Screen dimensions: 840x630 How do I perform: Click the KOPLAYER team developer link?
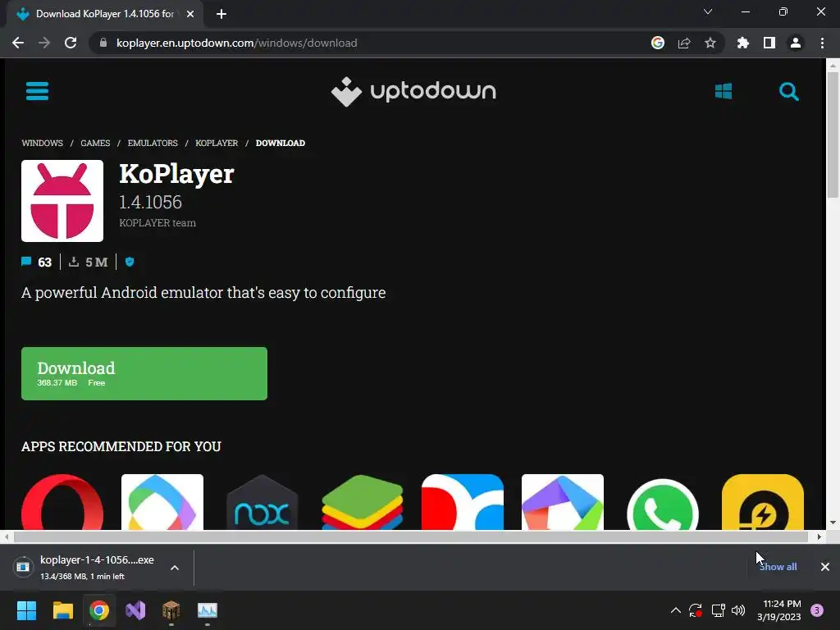coord(157,223)
